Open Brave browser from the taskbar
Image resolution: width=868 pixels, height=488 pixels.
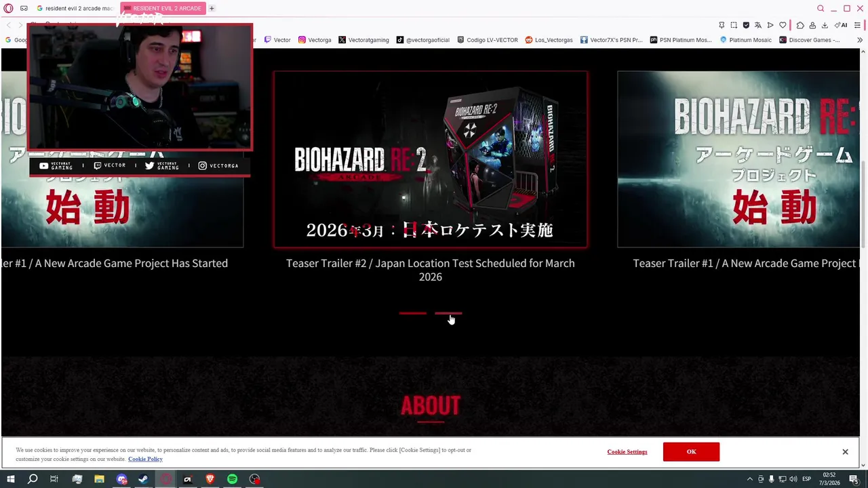pos(210,479)
